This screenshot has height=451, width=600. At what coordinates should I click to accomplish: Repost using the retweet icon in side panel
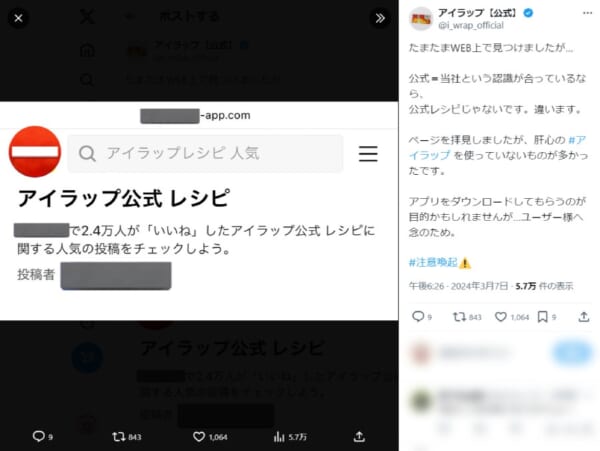tap(459, 317)
